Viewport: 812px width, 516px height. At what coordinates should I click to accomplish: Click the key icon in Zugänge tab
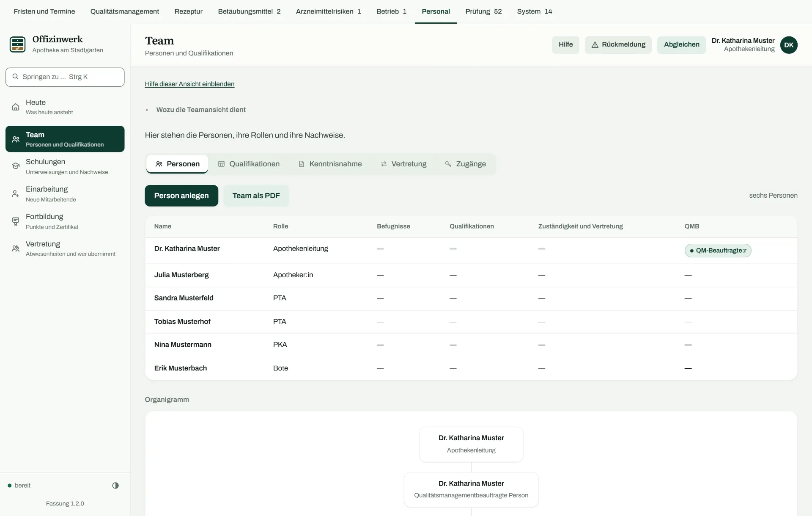[448, 164]
